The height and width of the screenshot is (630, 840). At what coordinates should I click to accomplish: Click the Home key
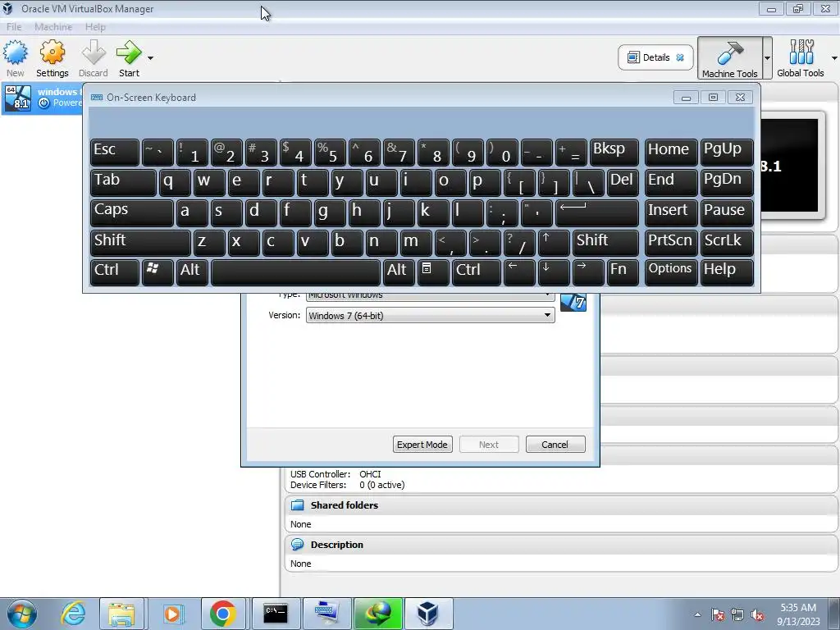(x=671, y=152)
